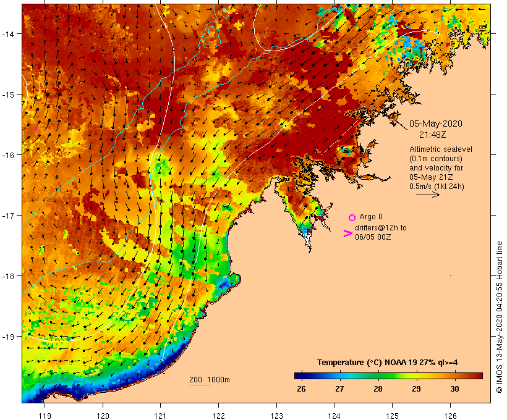Click the latitude axis label -16
The image size is (507, 420).
7,155
